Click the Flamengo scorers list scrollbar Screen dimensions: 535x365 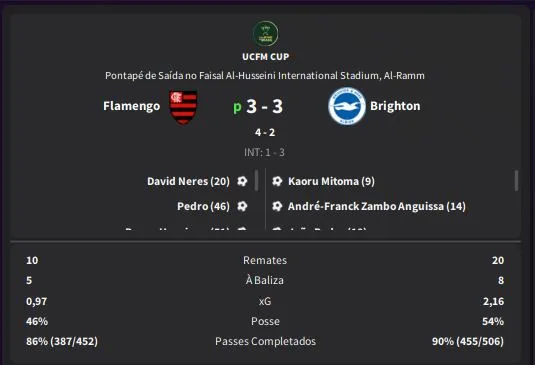pos(256,180)
